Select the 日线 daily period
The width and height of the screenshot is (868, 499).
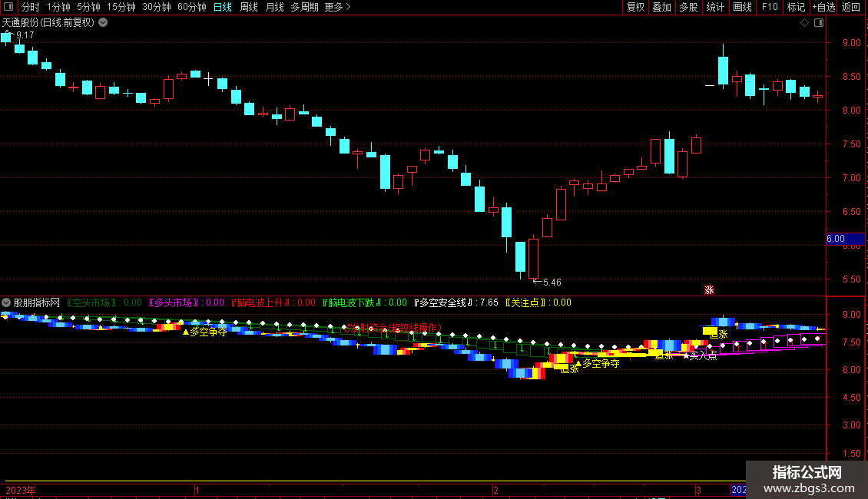223,7
